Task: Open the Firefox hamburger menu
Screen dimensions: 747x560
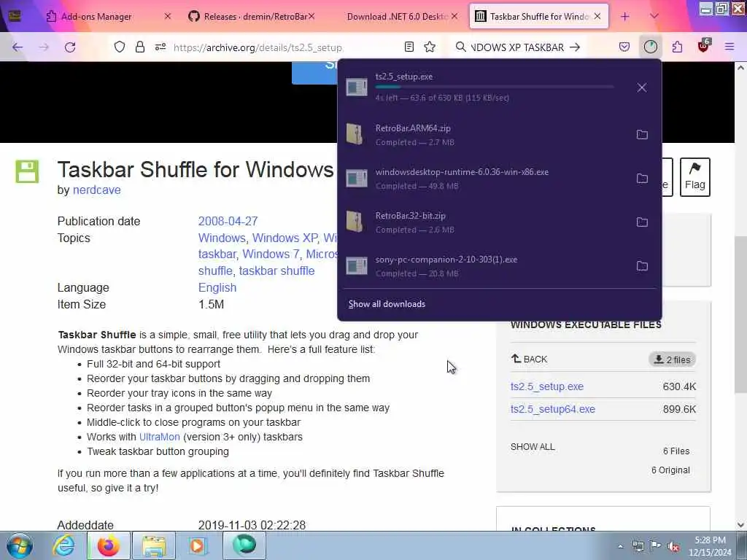Action: [x=729, y=47]
